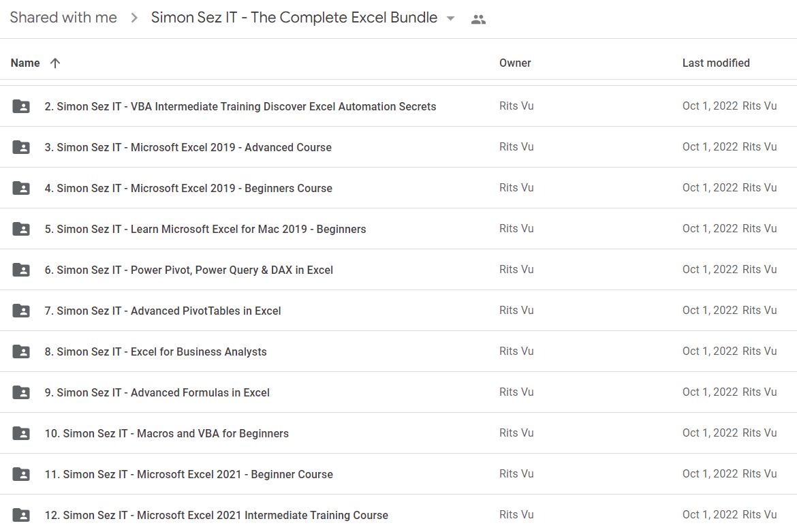Click folder icon for Advanced PivotTables in Excel

click(x=21, y=311)
